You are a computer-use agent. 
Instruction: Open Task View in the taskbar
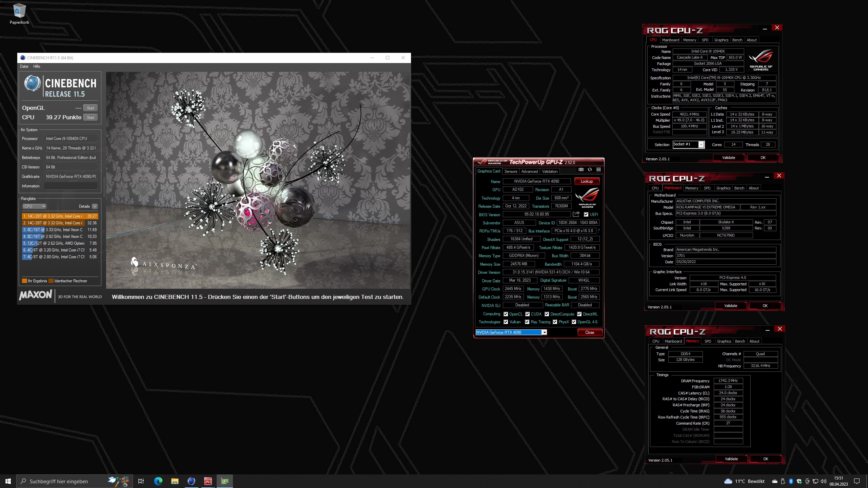141,481
